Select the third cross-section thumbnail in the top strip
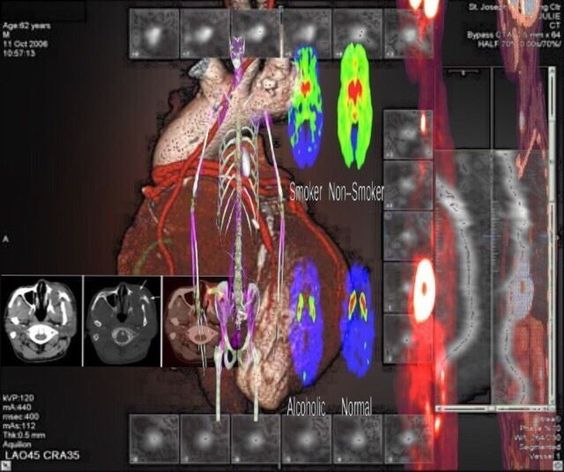Image resolution: width=564 pixels, height=472 pixels. tap(256, 33)
